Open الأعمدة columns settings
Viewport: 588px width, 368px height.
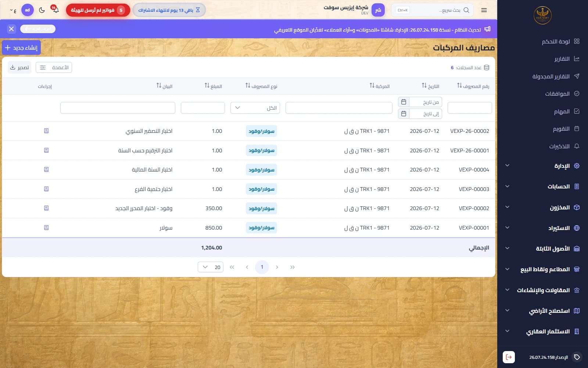(54, 67)
